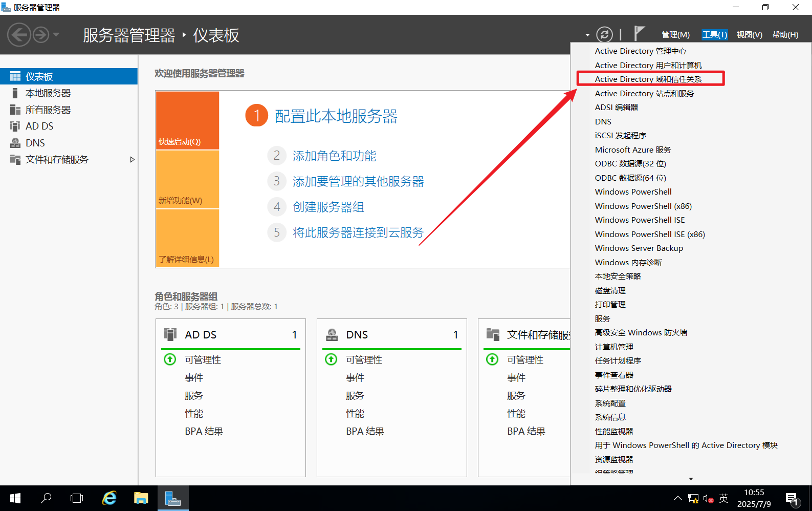Open the action center notification icon
The height and width of the screenshot is (511, 812).
(x=793, y=499)
